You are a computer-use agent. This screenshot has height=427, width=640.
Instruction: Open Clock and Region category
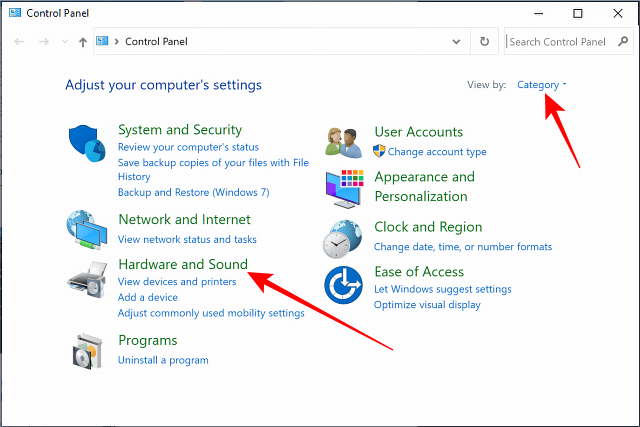[428, 227]
